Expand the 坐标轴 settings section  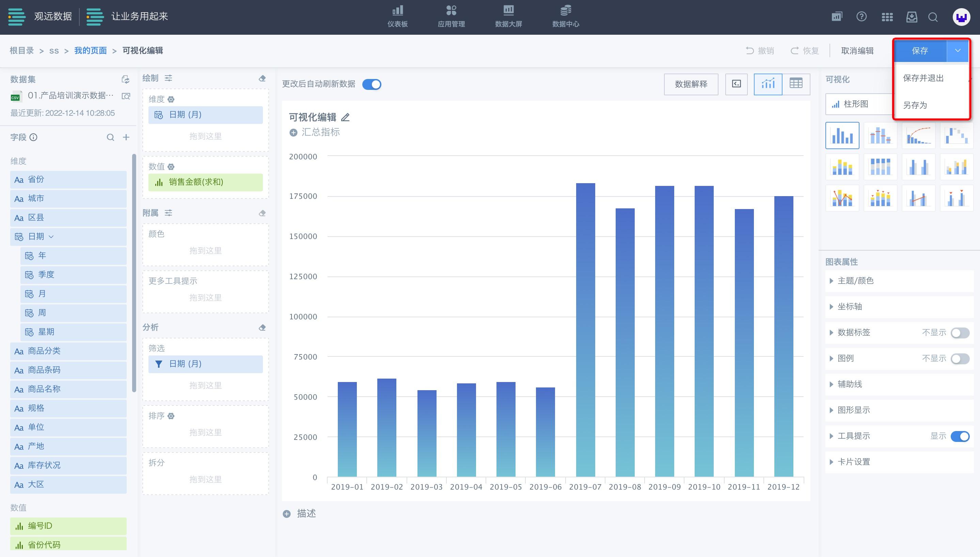(850, 307)
